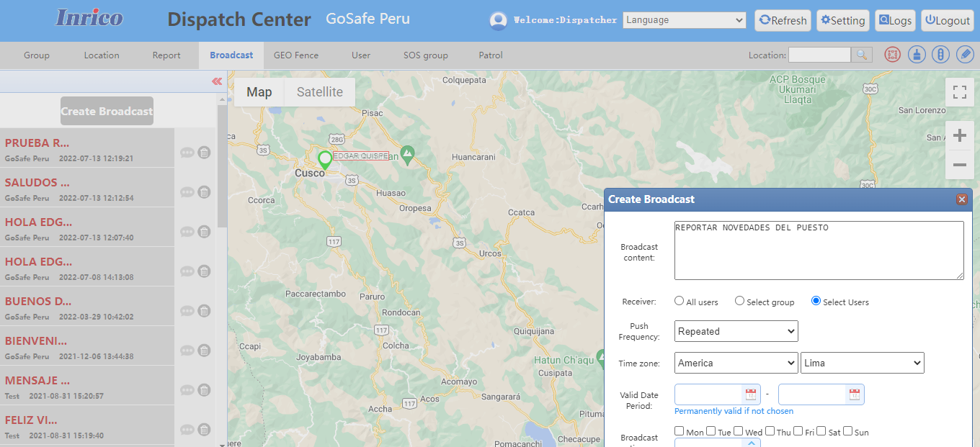Screen dimensions: 980x447
Task: Collapse the left broadcast panel
Action: click(x=217, y=81)
